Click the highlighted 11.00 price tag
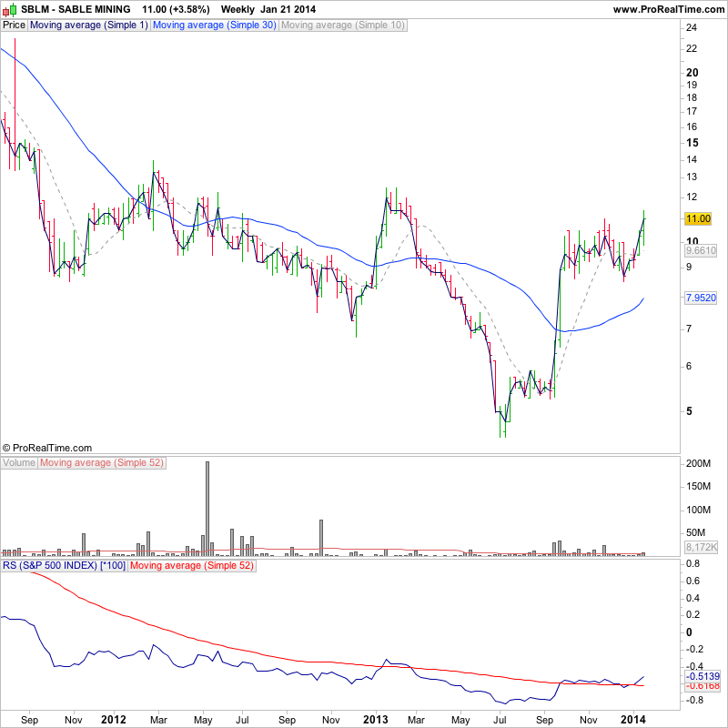The height and width of the screenshot is (728, 728). pos(698,218)
